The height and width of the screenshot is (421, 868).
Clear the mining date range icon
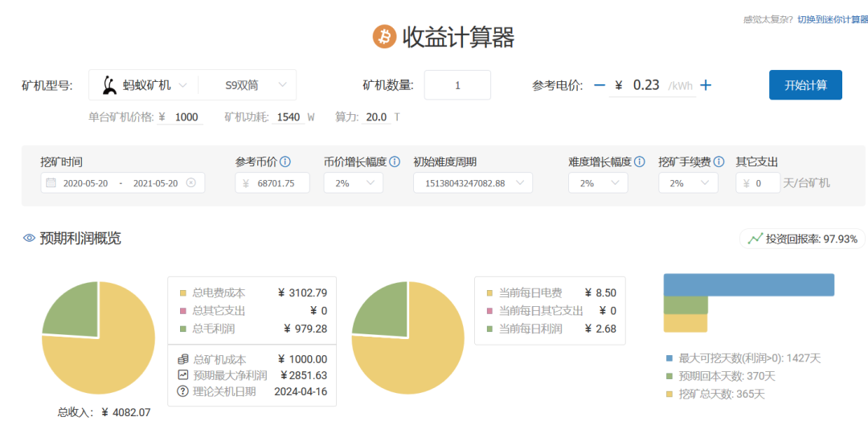coord(190,183)
